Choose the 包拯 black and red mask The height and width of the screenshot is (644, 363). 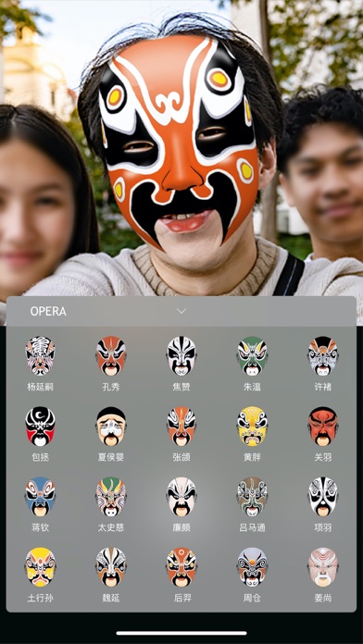click(x=40, y=427)
